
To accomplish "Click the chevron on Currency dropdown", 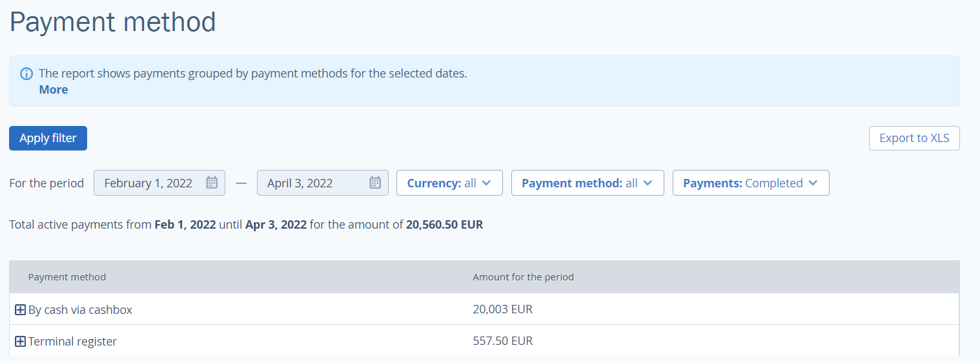I will 487,183.
